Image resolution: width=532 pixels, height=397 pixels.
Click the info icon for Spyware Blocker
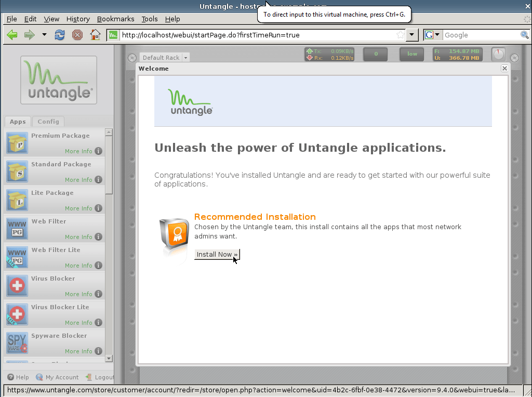coord(98,351)
